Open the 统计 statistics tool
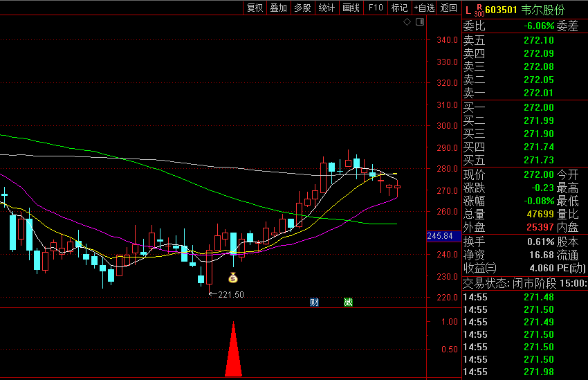This screenshot has height=380, width=588. [327, 8]
